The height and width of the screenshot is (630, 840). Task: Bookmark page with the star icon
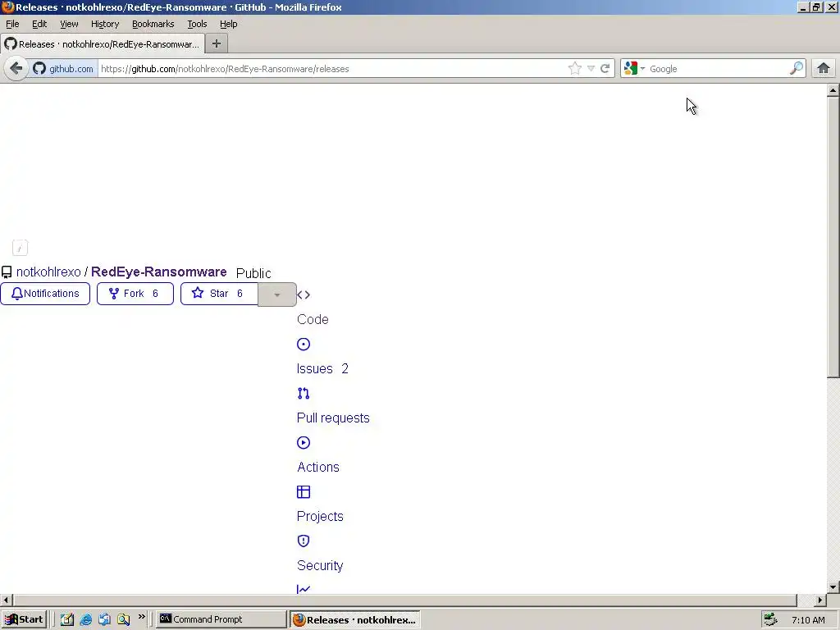(x=575, y=69)
